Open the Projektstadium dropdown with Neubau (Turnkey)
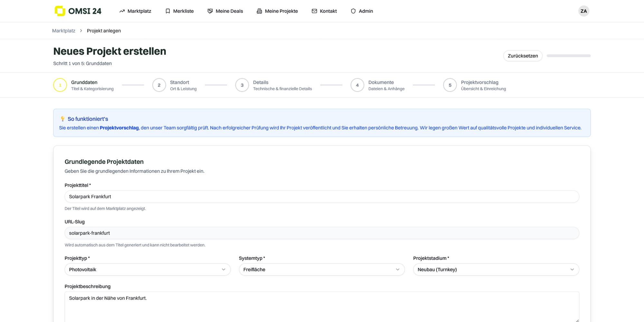Viewport: 644px width, 322px height. (496, 270)
